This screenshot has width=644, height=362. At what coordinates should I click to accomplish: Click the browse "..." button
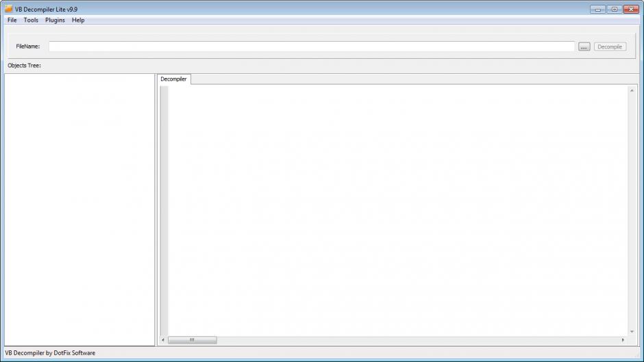[x=584, y=47]
